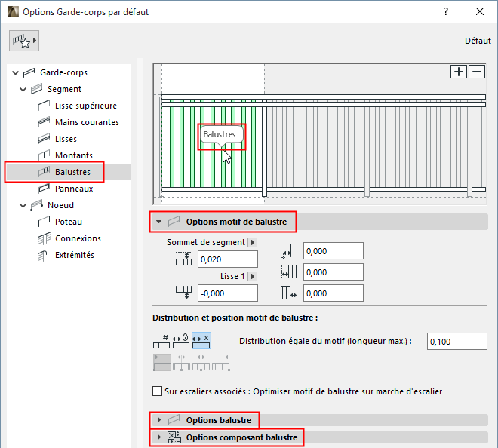Open Sommet de segment arrow menu
Screen dimensions: 498x448
253,243
